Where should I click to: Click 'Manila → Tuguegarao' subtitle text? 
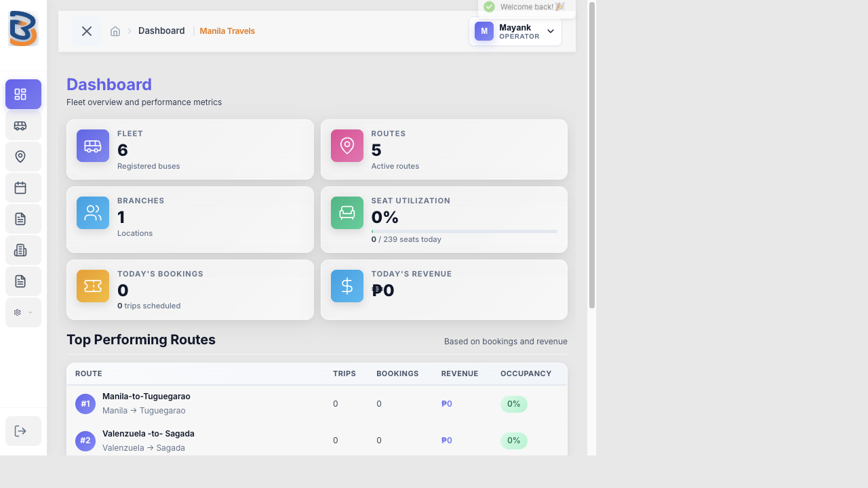point(144,411)
